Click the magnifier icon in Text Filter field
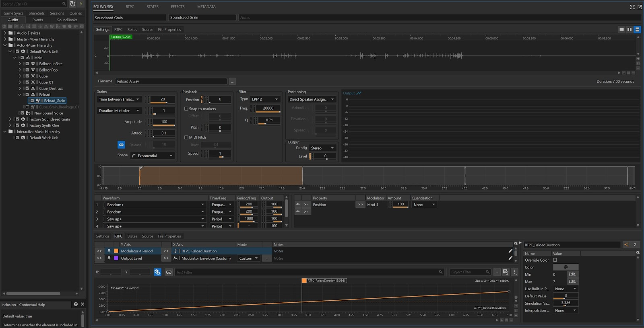The height and width of the screenshot is (328, 644). tap(440, 272)
